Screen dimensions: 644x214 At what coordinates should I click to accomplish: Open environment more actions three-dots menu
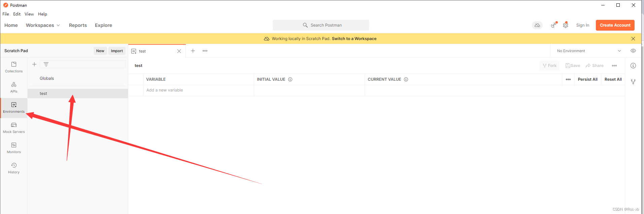[x=614, y=66]
